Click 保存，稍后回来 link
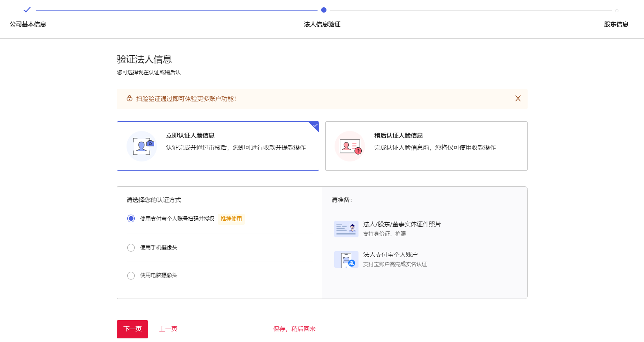 pyautogui.click(x=294, y=329)
